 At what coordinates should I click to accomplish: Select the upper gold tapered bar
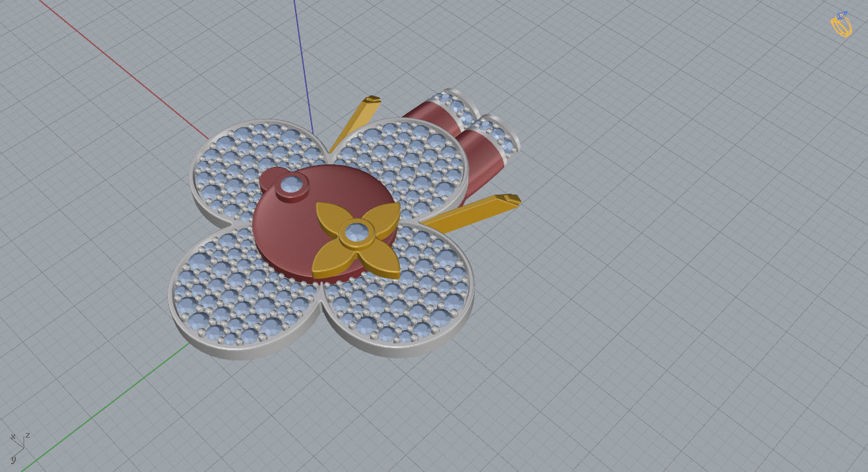[354, 124]
